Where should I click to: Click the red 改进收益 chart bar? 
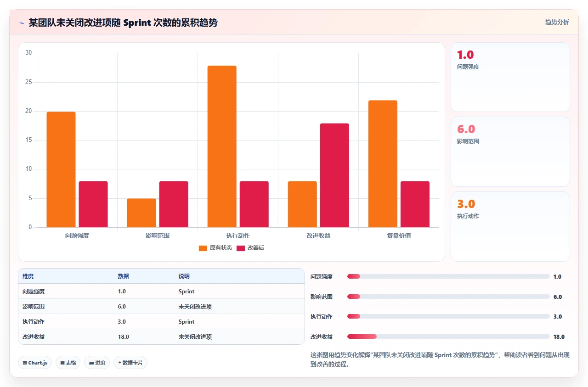coord(334,175)
